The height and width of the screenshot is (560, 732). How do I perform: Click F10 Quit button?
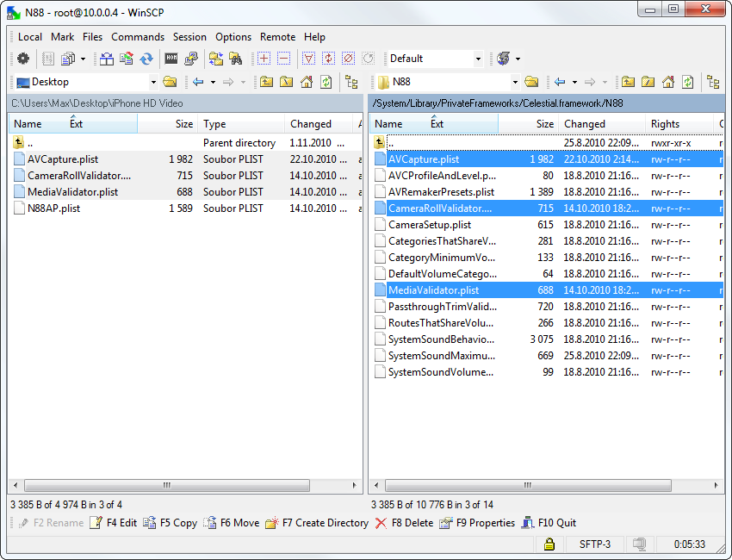tap(549, 523)
